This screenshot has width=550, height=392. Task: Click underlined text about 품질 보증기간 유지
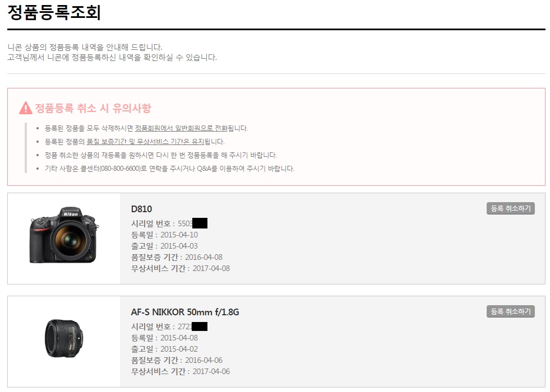(145, 142)
